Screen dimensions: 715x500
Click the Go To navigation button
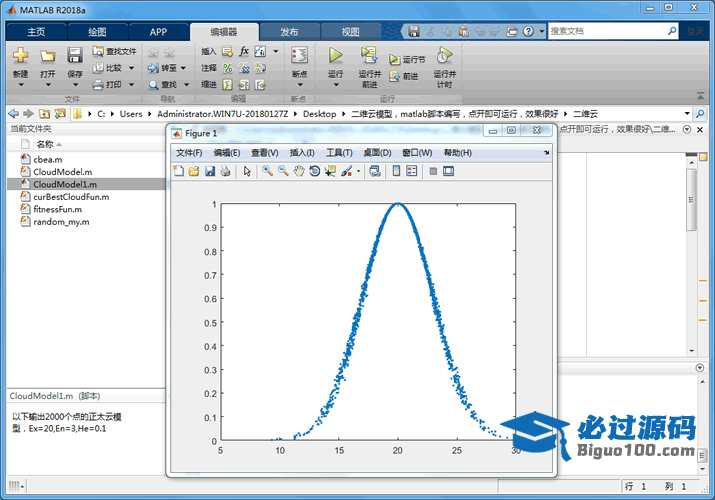[x=162, y=68]
